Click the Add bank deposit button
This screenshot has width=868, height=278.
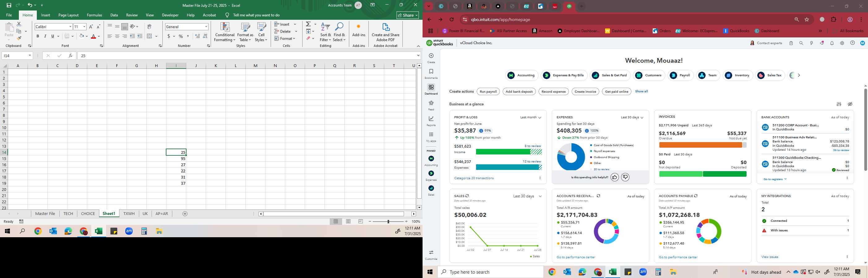(519, 91)
